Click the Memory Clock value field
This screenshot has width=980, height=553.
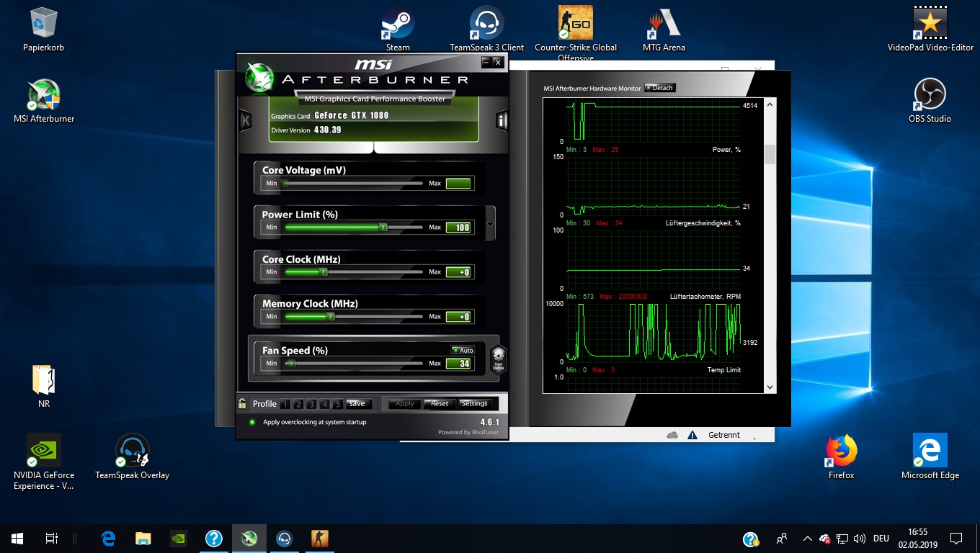click(x=458, y=317)
